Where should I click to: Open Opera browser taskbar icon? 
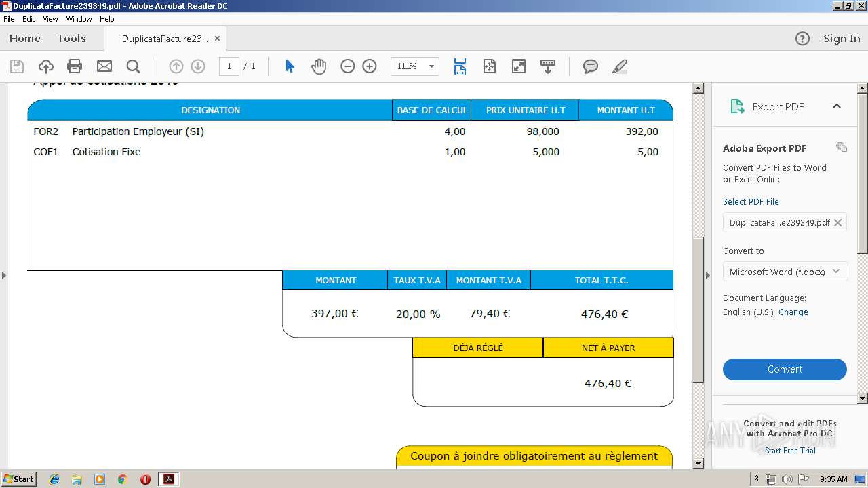[145, 479]
